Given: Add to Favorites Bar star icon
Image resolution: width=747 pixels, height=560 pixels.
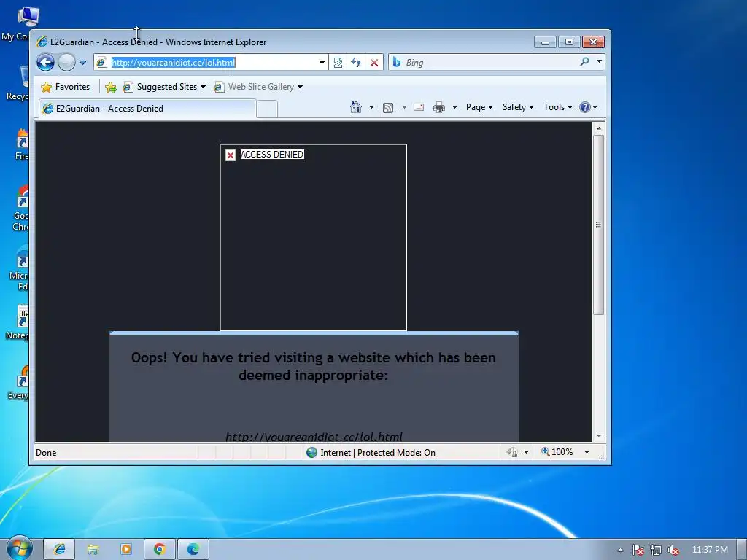Looking at the screenshot, I should (x=111, y=87).
